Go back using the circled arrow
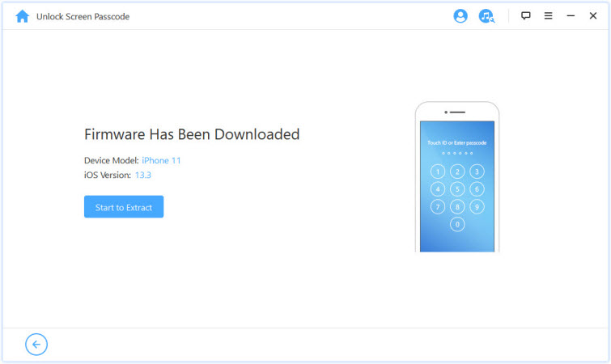Image resolution: width=611 pixels, height=364 pixels. coord(36,345)
